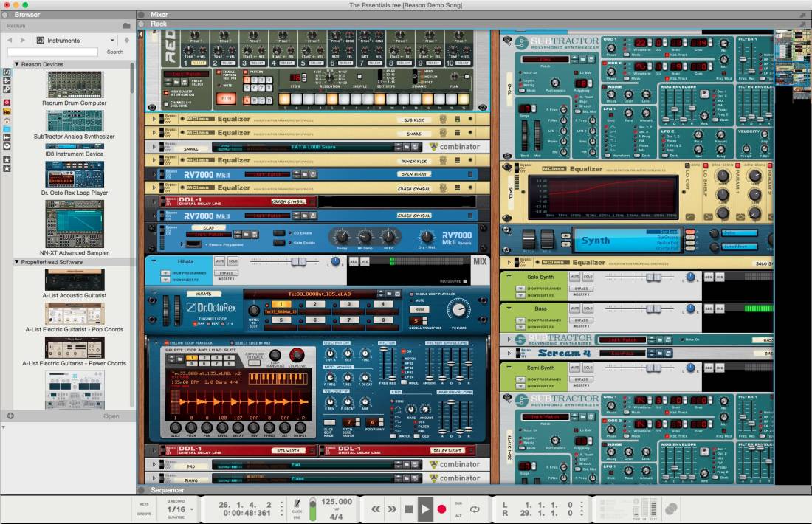Click the Rack panel tab
This screenshot has height=524, width=812.
tap(159, 24)
